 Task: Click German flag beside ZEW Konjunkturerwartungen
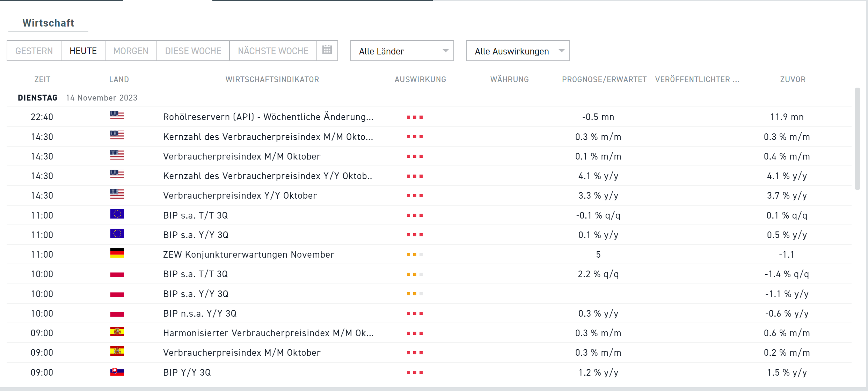pos(117,253)
